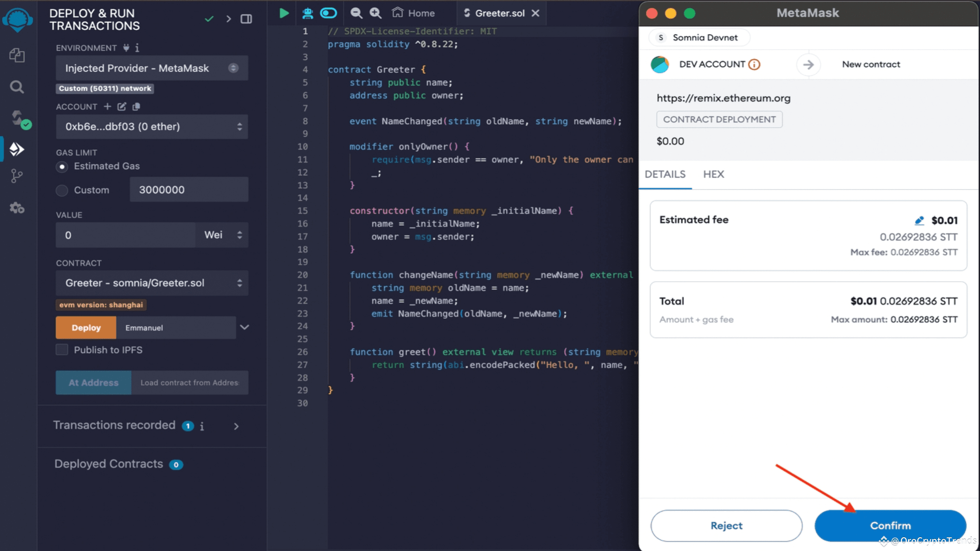Open the Search in files sidebar icon
Screen dimensions: 980x551
point(17,87)
